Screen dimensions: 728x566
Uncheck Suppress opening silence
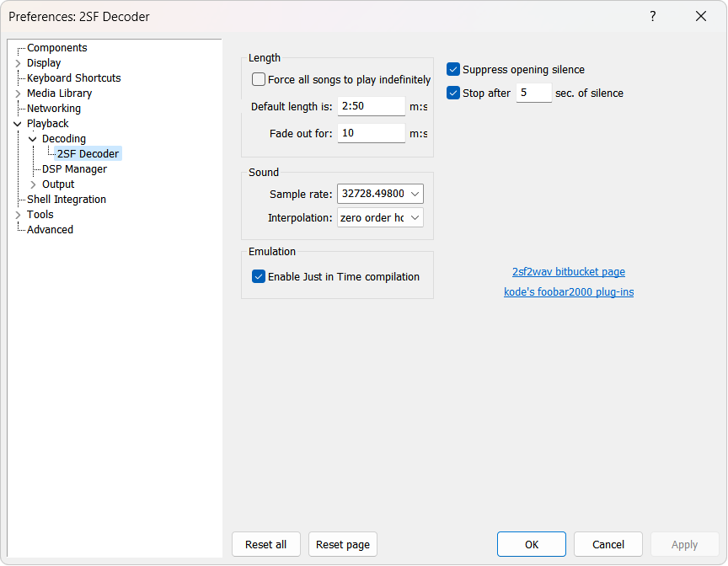(x=453, y=70)
